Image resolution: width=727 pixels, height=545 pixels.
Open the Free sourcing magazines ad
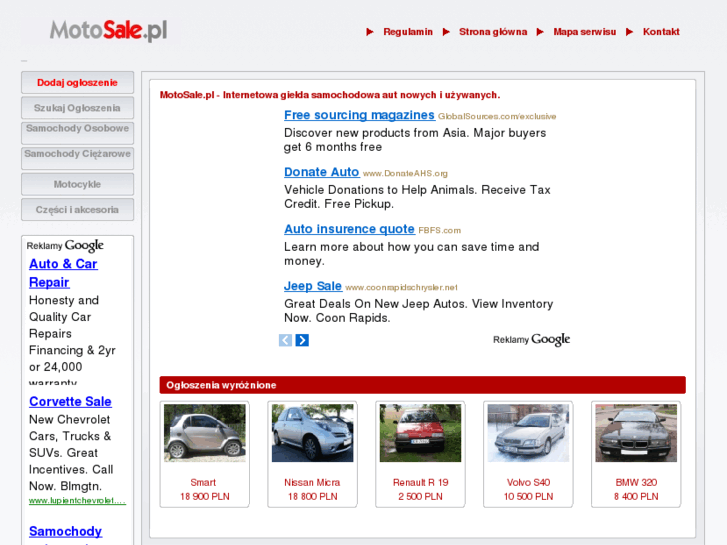(359, 115)
